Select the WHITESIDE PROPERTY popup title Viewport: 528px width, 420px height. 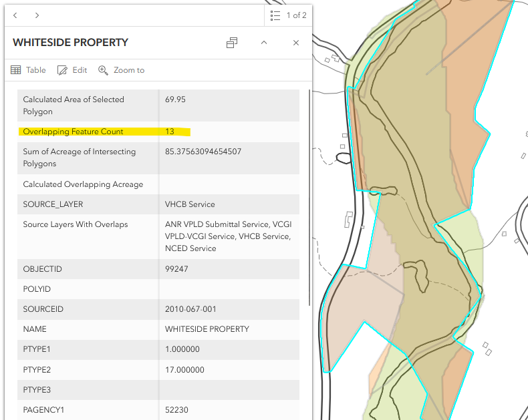[x=70, y=43]
